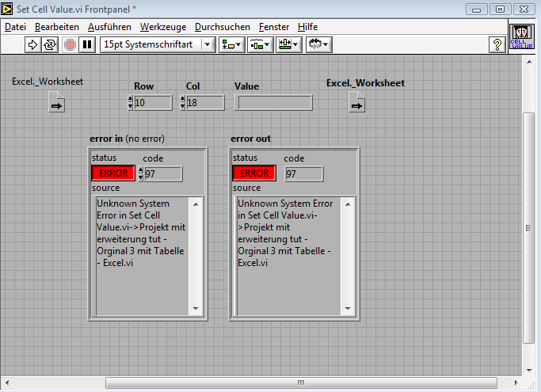Click the Pause button
This screenshot has width=541, height=392.
pos(87,44)
